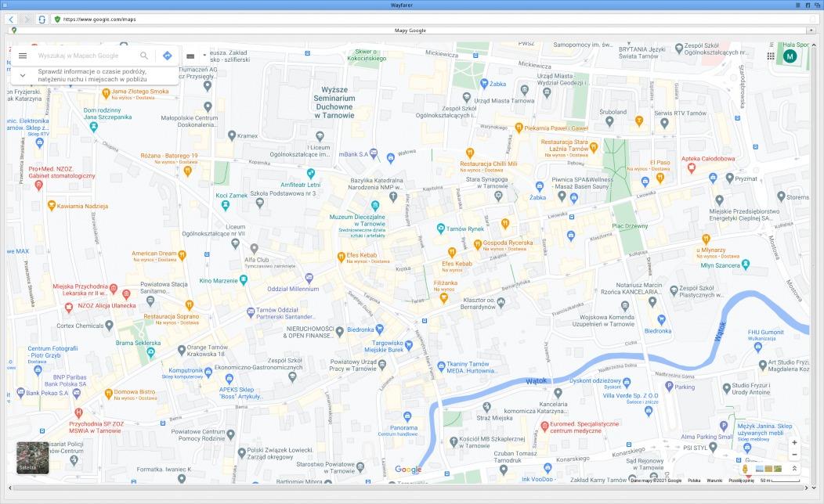Click the dark card icon beside search panel
The width and height of the screenshot is (824, 504).
pyautogui.click(x=190, y=56)
